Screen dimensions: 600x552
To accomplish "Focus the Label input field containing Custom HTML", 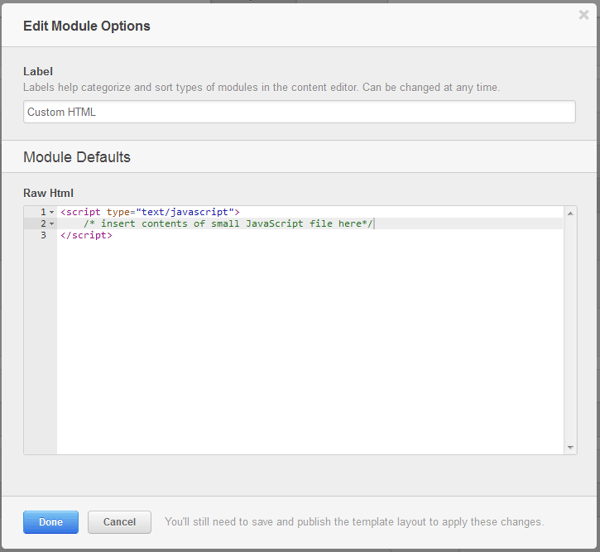I will coord(299,112).
